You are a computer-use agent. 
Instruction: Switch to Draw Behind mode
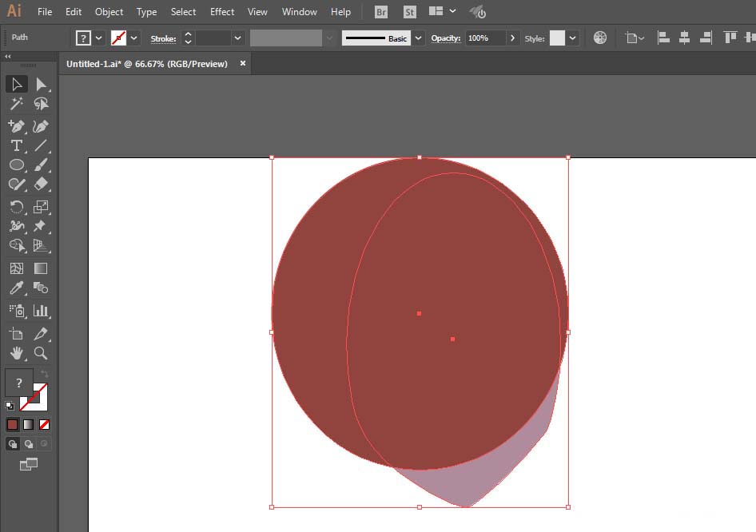click(x=29, y=444)
